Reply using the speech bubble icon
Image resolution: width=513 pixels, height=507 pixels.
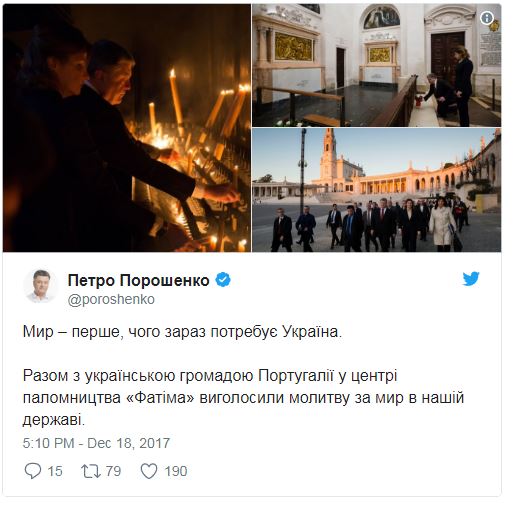click(33, 471)
